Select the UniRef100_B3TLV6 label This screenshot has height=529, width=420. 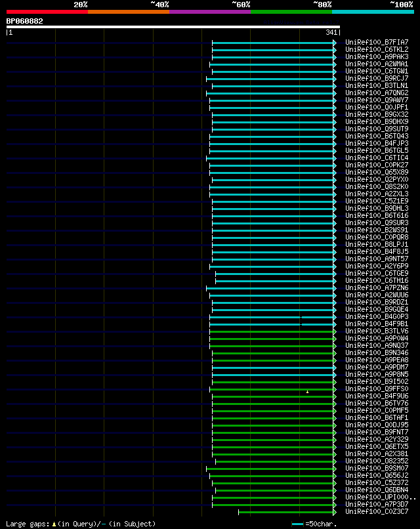(377, 331)
